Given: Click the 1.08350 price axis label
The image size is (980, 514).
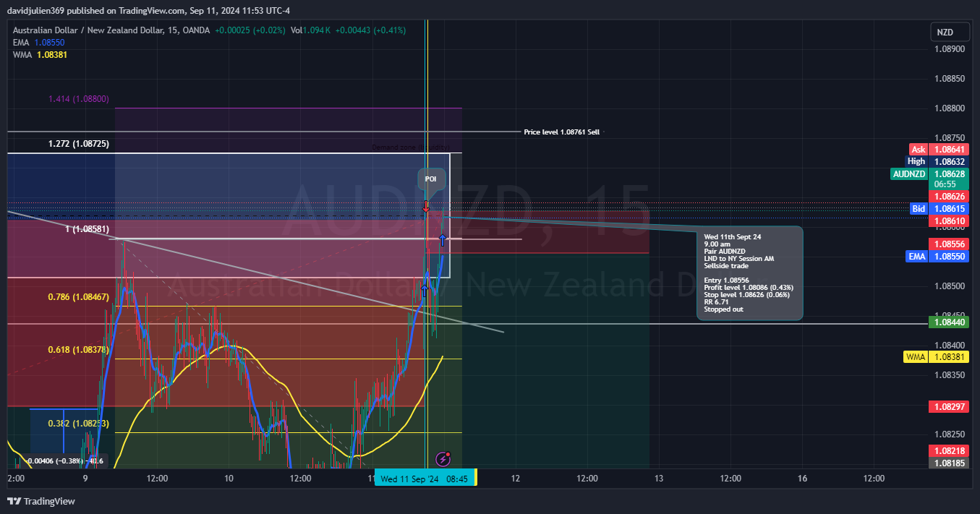Looking at the screenshot, I should (949, 375).
